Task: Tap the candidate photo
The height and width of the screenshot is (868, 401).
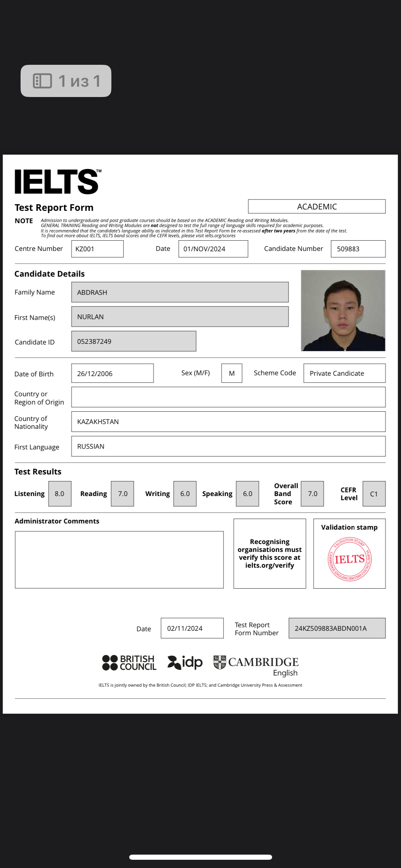Action: [x=343, y=311]
